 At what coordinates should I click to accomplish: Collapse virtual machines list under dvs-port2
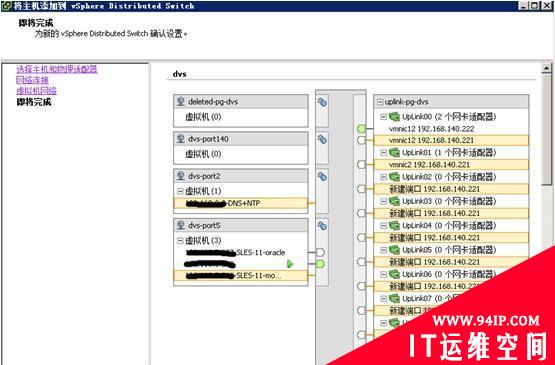[x=180, y=191]
